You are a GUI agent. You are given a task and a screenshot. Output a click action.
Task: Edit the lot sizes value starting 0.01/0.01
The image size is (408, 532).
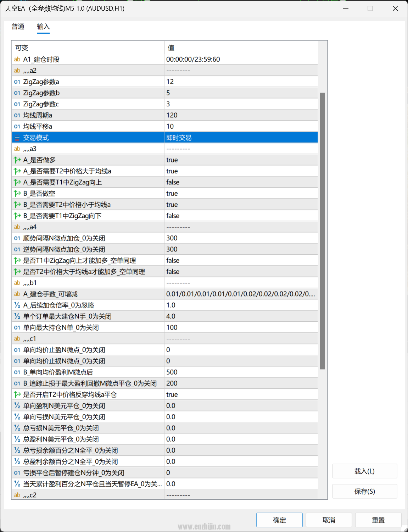pyautogui.click(x=241, y=294)
